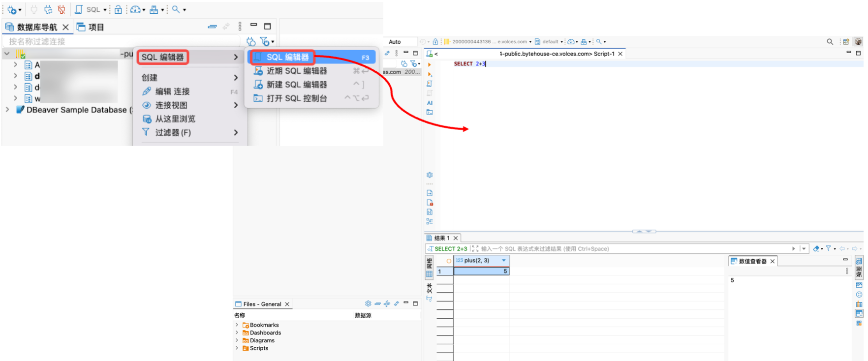The height and width of the screenshot is (361, 868).
Task: Execute the script icon in the editor sidebar
Action: [430, 84]
